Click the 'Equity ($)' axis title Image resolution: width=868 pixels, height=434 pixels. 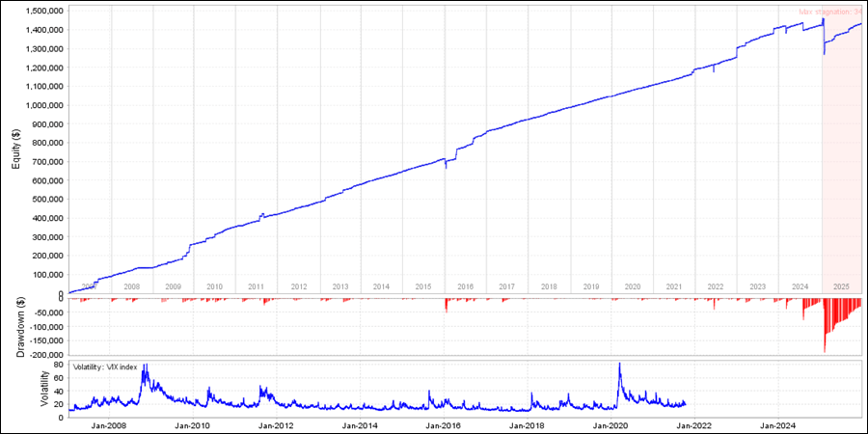click(x=16, y=149)
